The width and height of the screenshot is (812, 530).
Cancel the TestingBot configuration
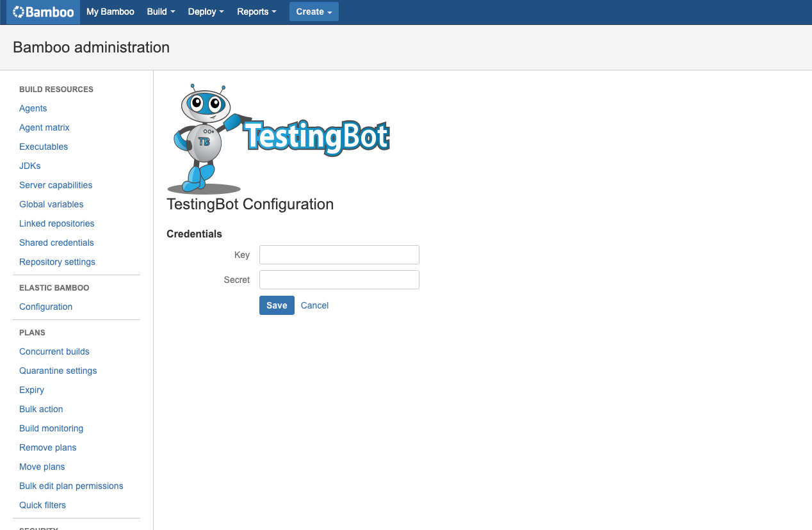(314, 305)
